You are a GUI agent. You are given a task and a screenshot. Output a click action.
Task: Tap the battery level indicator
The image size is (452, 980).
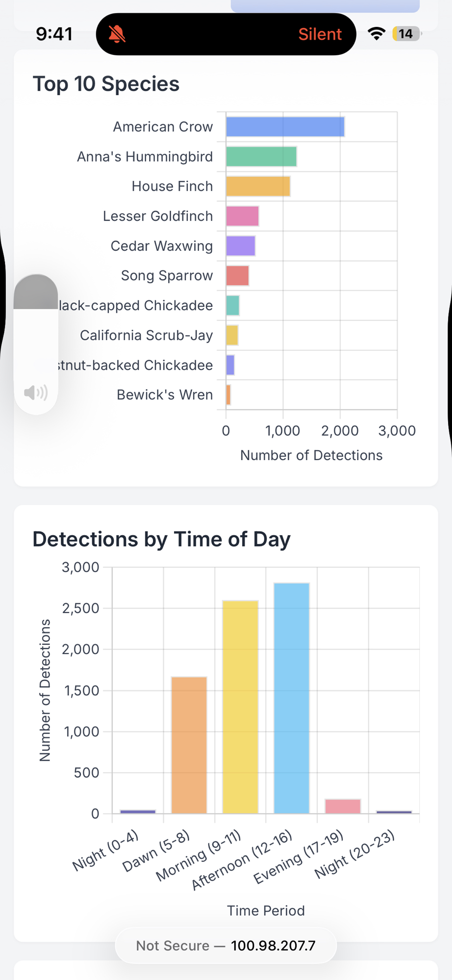point(406,34)
